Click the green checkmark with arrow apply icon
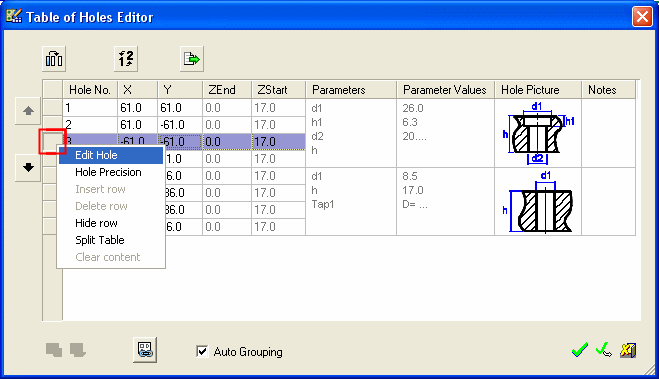This screenshot has width=659, height=379. [x=604, y=350]
